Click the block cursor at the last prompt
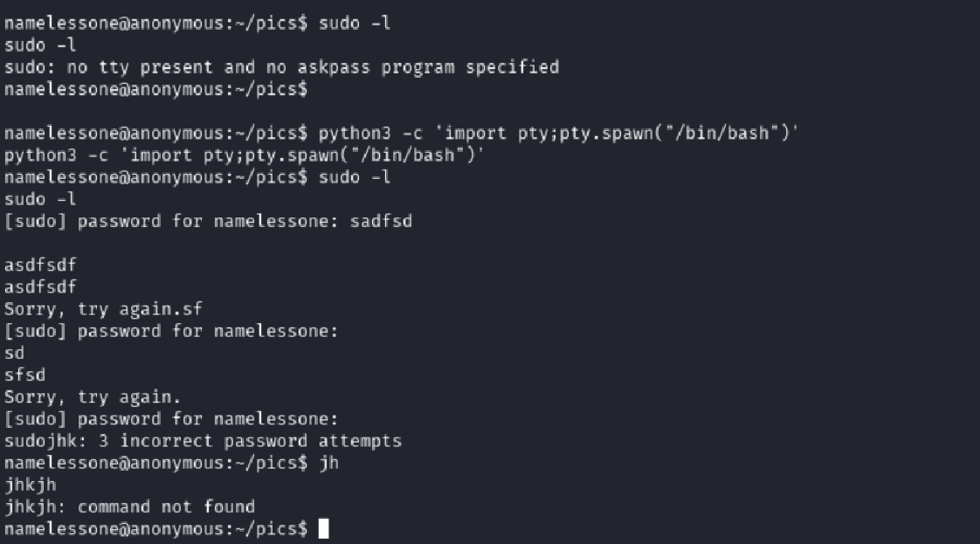The height and width of the screenshot is (544, 980). 323,529
